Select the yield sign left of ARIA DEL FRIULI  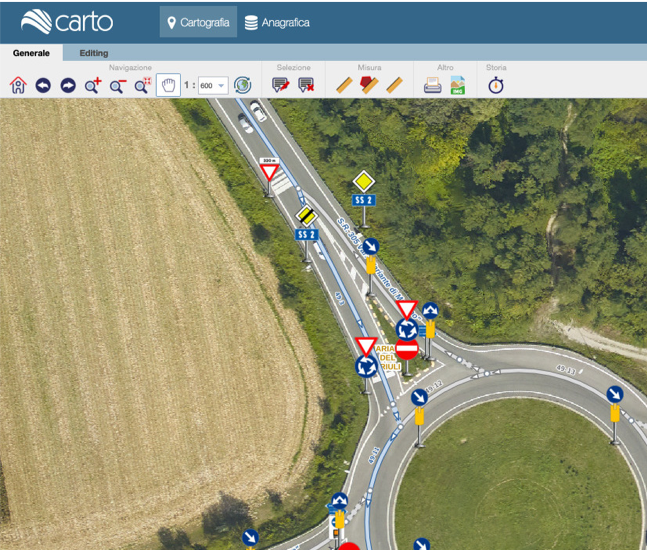coord(366,346)
